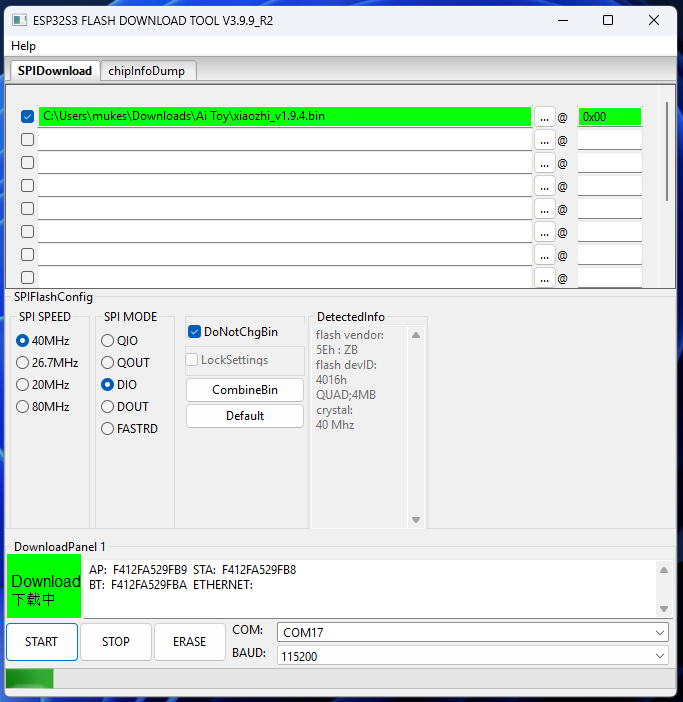The width and height of the screenshot is (683, 702).
Task: Enable the third file row checkbox
Action: [27, 163]
